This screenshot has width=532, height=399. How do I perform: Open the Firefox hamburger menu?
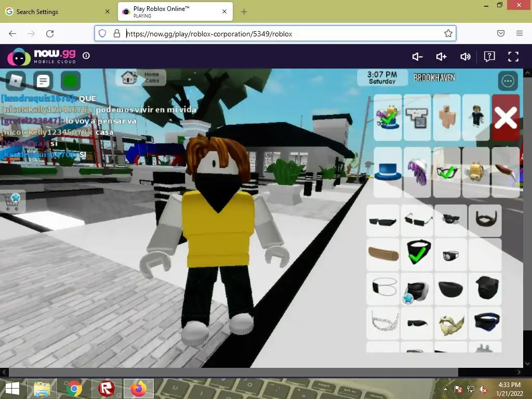tap(520, 33)
